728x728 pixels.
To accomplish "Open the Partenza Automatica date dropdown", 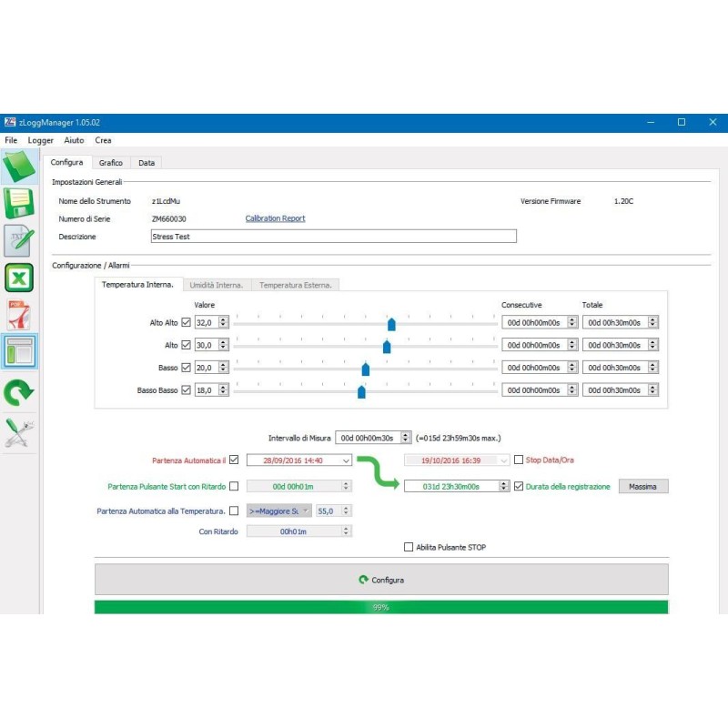I will pos(344,460).
